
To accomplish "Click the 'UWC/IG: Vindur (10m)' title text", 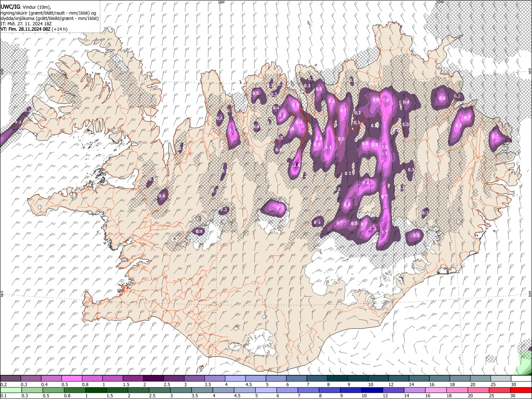I will click(x=26, y=7).
